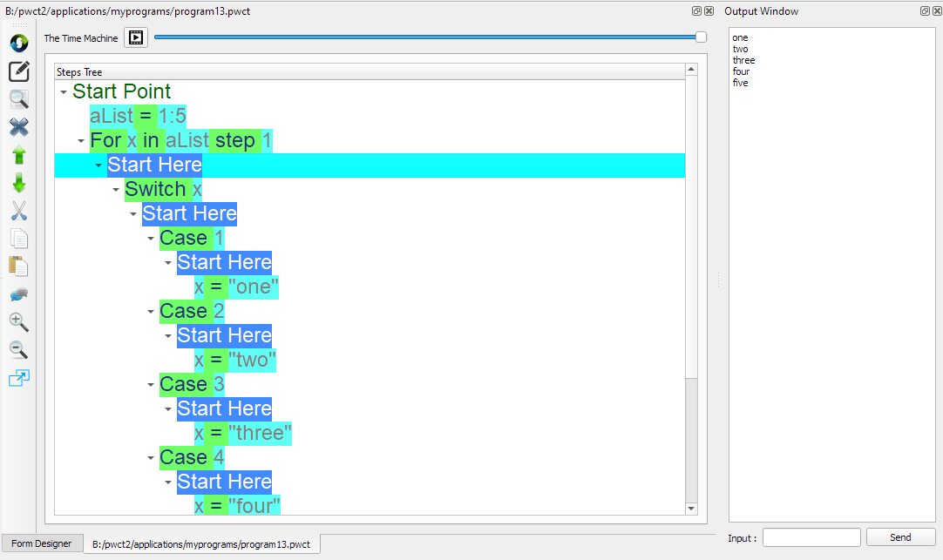Paste a step from clipboard

point(18,267)
